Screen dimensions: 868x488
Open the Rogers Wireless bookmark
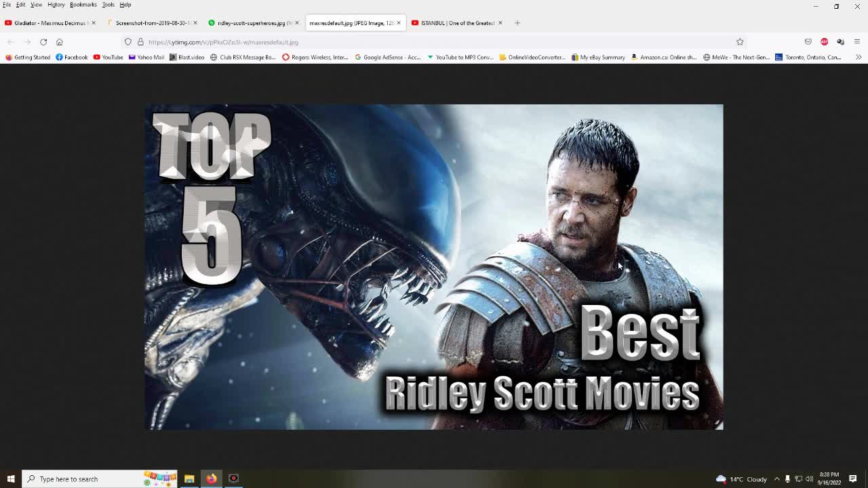coord(315,58)
